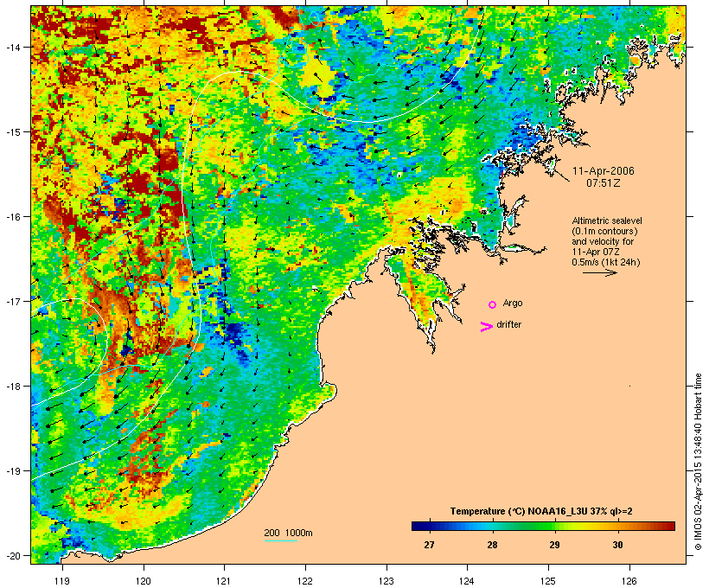This screenshot has height=588, width=709.
Task: Click the longitude label 119
Action: 62,581
